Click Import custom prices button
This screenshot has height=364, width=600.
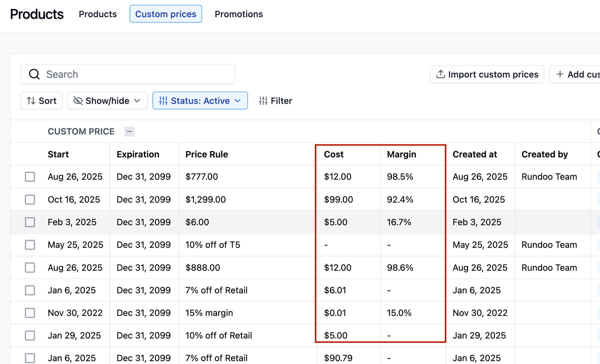pos(487,74)
